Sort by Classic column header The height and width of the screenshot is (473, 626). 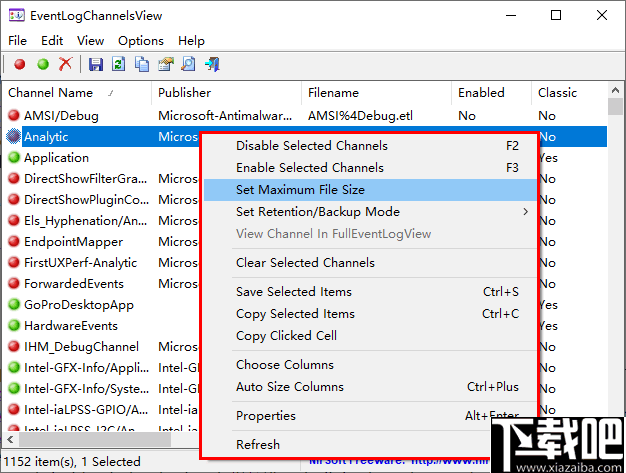[x=569, y=93]
